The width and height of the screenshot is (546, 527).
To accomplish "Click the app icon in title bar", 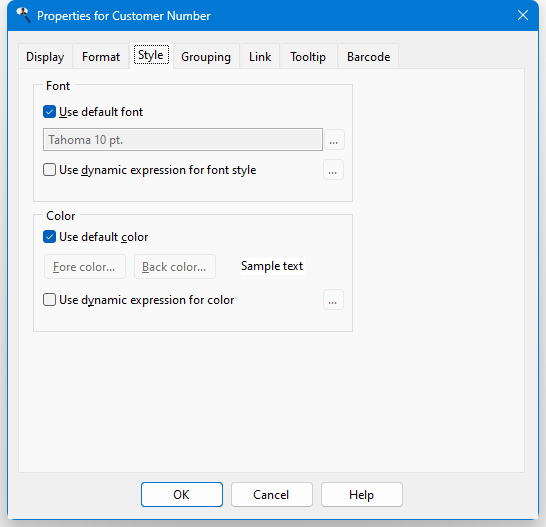I will pos(23,15).
